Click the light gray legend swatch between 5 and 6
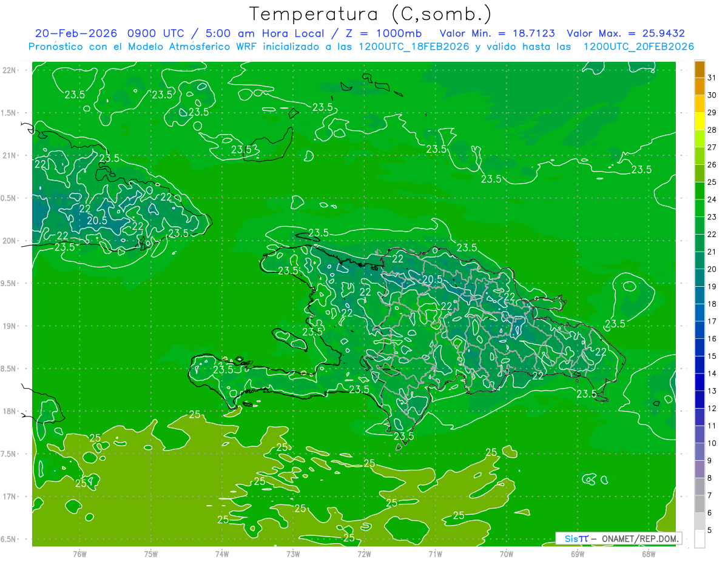The height and width of the screenshot is (562, 728). click(700, 521)
